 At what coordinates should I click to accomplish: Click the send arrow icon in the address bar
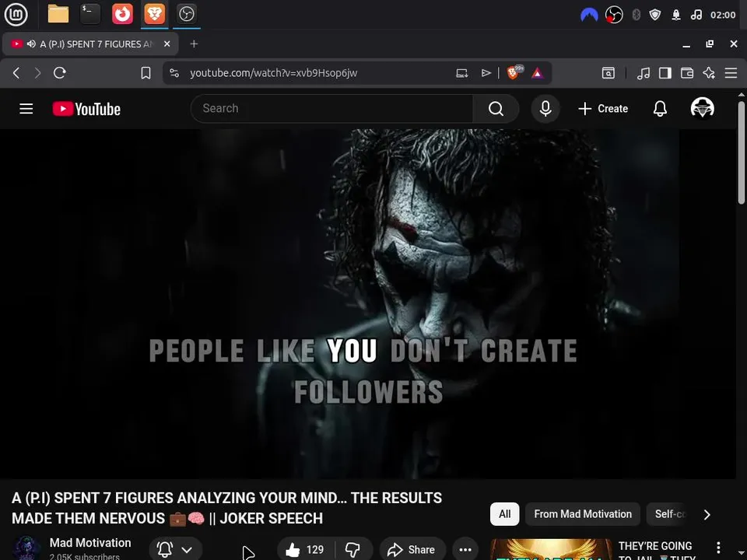point(486,73)
